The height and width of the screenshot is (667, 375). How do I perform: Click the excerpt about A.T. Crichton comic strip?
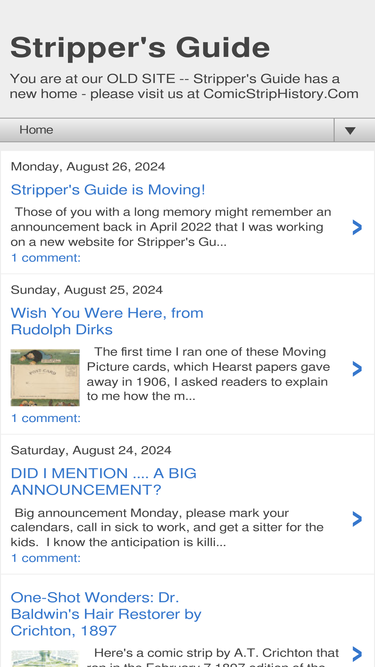(213, 657)
